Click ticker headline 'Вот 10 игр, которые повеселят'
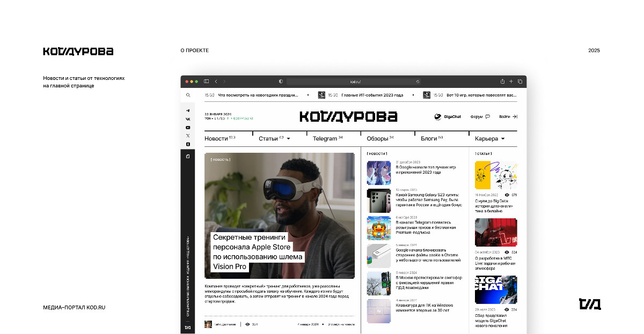Screen dimensions: 644x334 point(481,95)
